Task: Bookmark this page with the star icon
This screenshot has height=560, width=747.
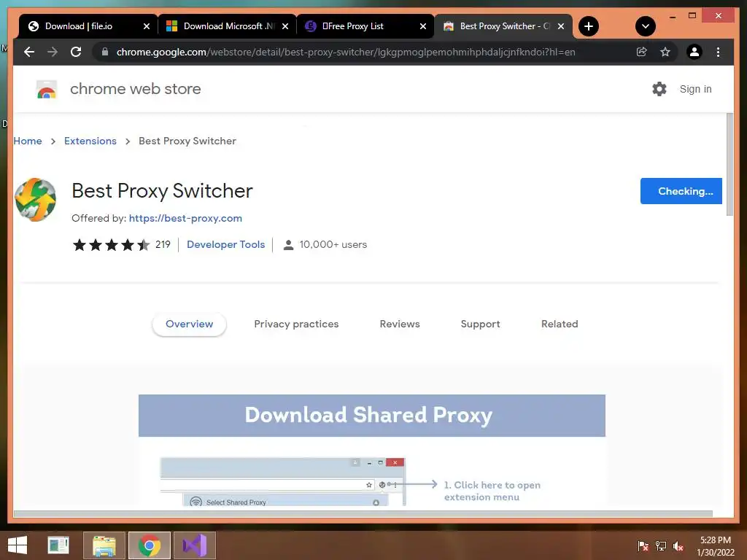Action: click(665, 52)
